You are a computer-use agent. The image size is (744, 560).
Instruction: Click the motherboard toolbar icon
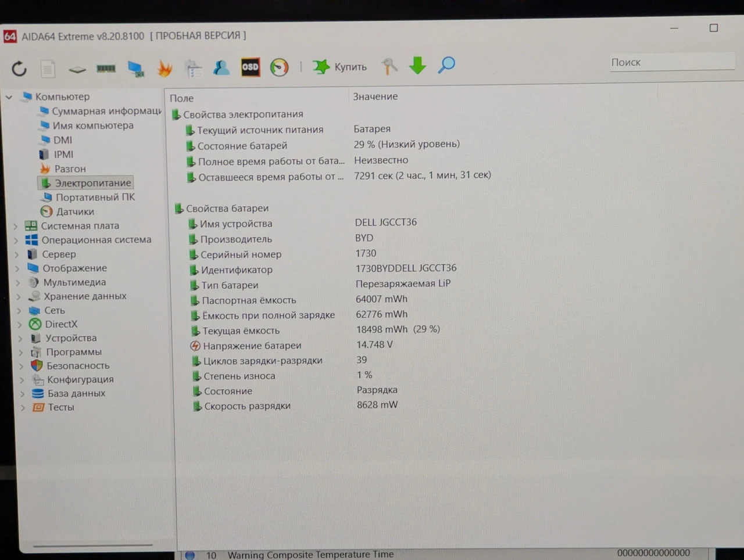tap(77, 70)
